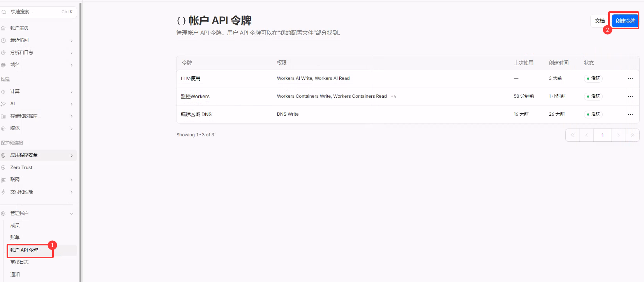Click the +4 permissions link for 监控Workers
644x282 pixels.
pos(393,96)
